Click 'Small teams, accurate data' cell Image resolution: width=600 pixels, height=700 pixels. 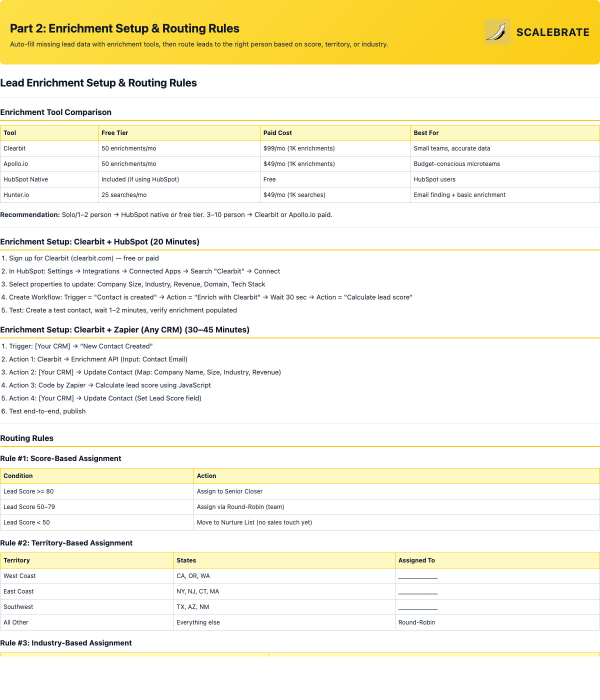505,148
